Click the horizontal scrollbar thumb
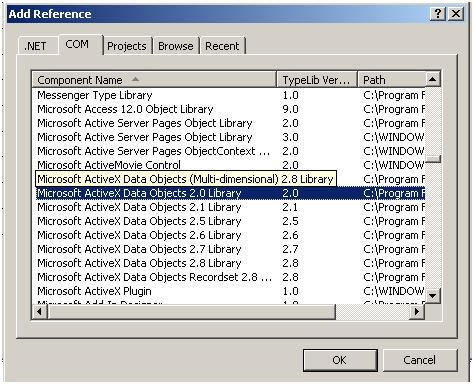 [x=191, y=312]
